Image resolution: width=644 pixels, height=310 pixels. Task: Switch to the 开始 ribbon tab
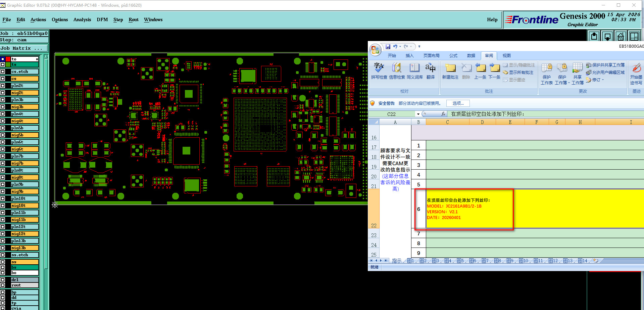point(392,56)
